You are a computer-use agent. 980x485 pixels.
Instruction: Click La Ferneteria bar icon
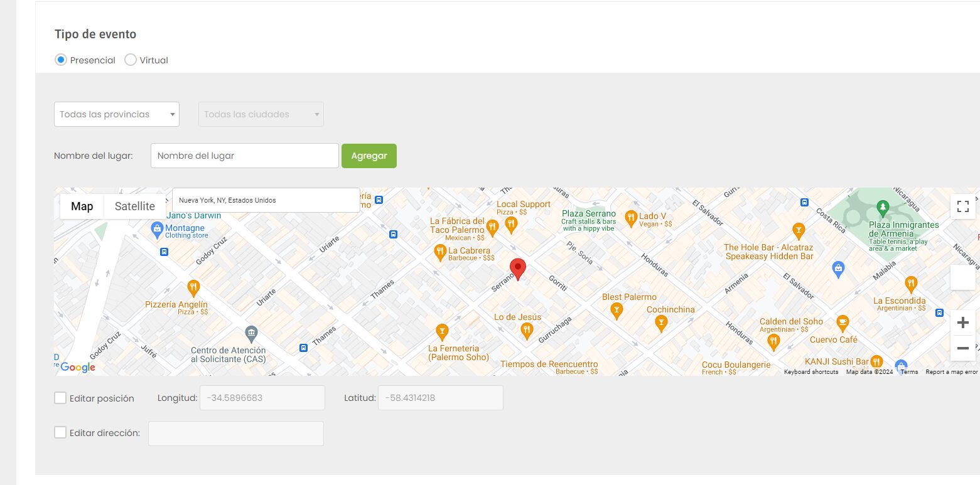(x=442, y=331)
